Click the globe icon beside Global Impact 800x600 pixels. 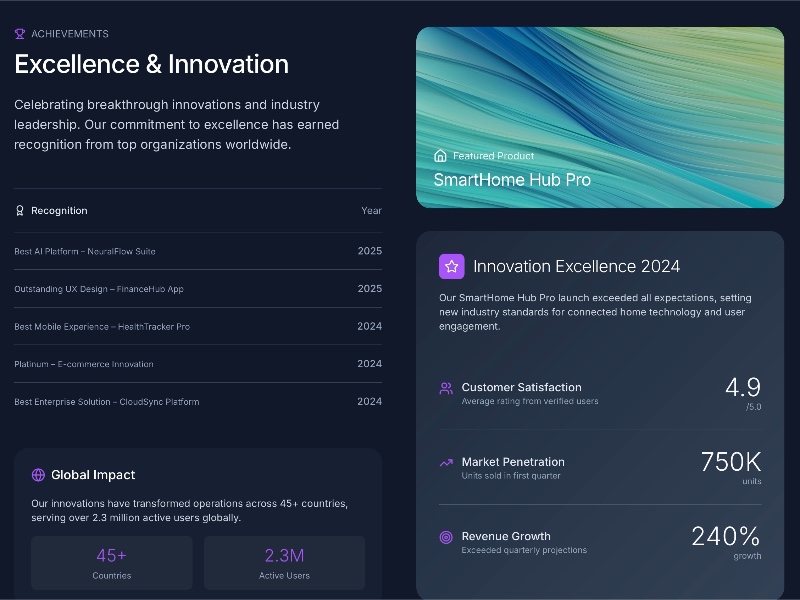(x=38, y=475)
